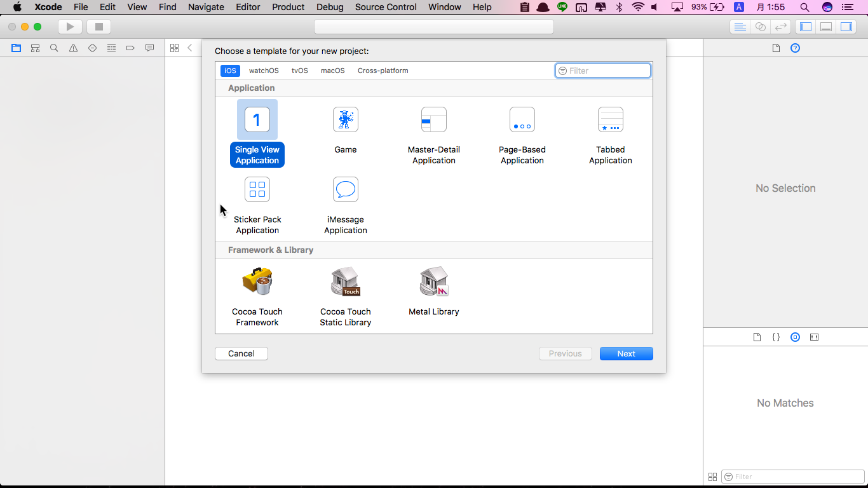This screenshot has height=488, width=868.
Task: Switch to the macOS platform tab
Action: pos(333,71)
